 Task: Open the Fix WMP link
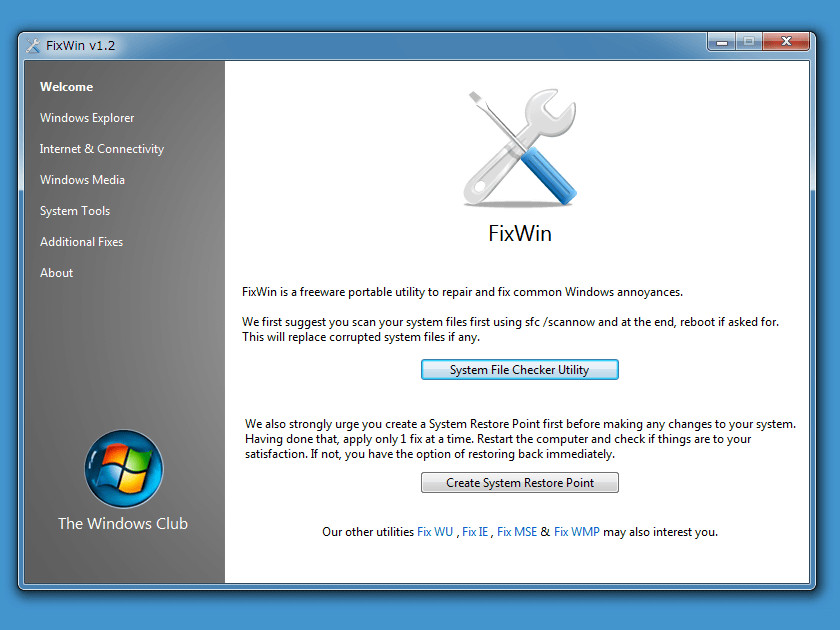[x=576, y=532]
